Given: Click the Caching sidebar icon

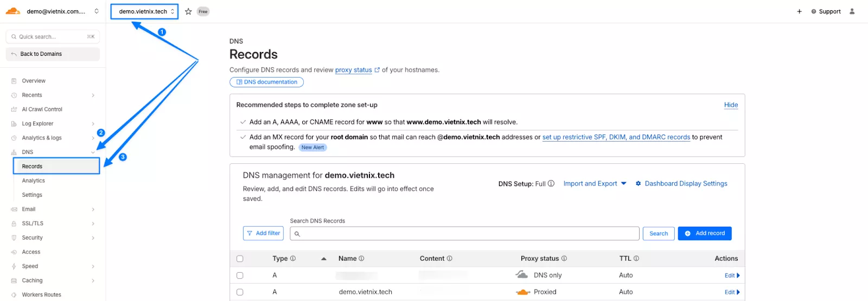Looking at the screenshot, I should [14, 280].
